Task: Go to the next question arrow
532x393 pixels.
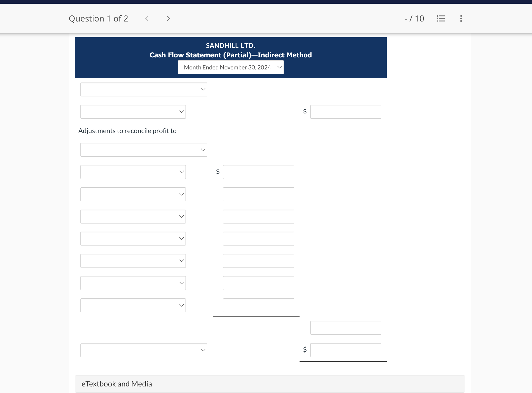Action: (169, 19)
